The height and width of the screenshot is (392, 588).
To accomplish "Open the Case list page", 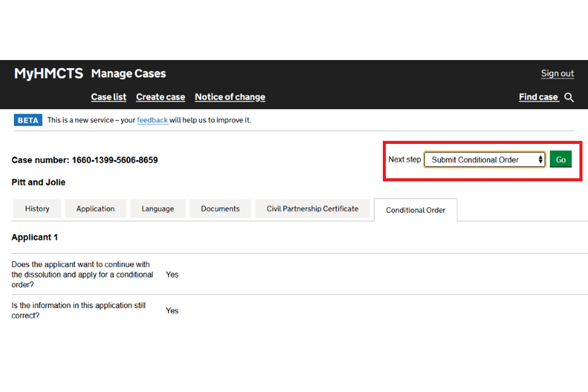I will coord(108,97).
